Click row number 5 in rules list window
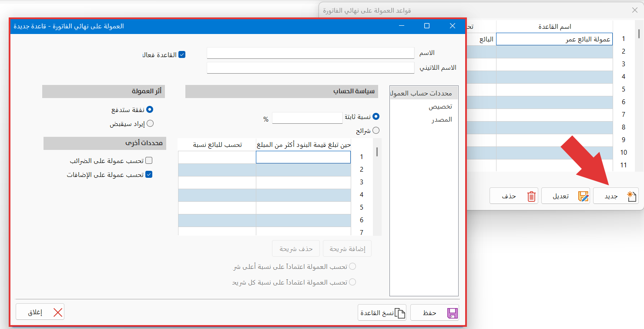Viewport: 644px width, 329px height. [624, 89]
